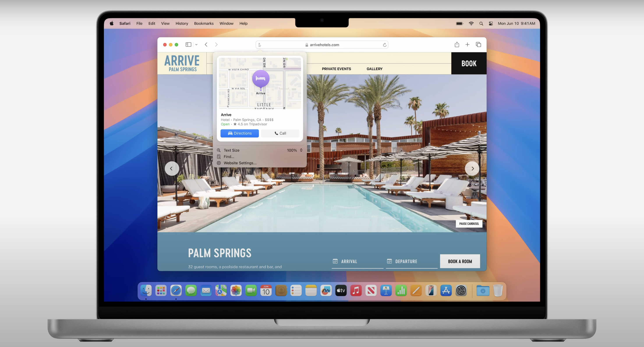Viewport: 644px width, 347px height.
Task: Click the new tab icon in Safari toolbar
Action: (x=467, y=44)
